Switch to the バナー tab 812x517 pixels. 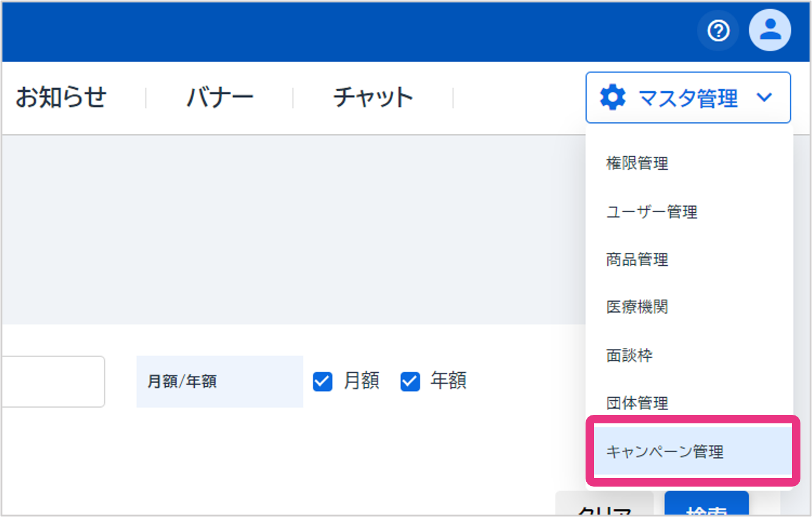click(x=220, y=97)
